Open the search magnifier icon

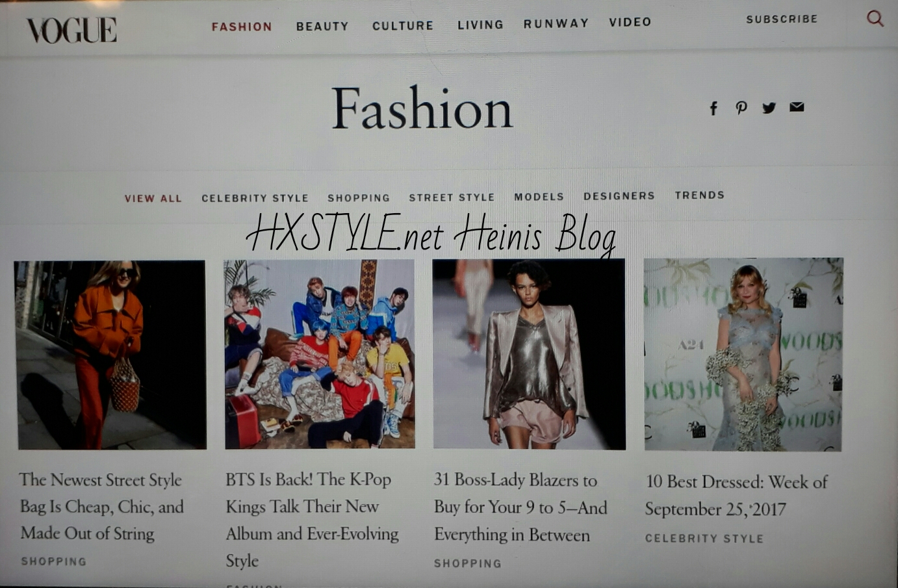tap(875, 18)
